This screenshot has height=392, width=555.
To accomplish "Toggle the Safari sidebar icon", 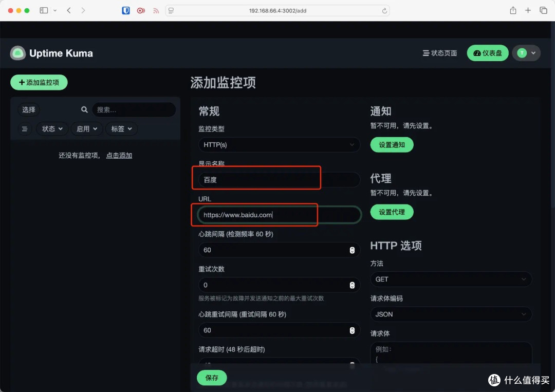I will (44, 11).
